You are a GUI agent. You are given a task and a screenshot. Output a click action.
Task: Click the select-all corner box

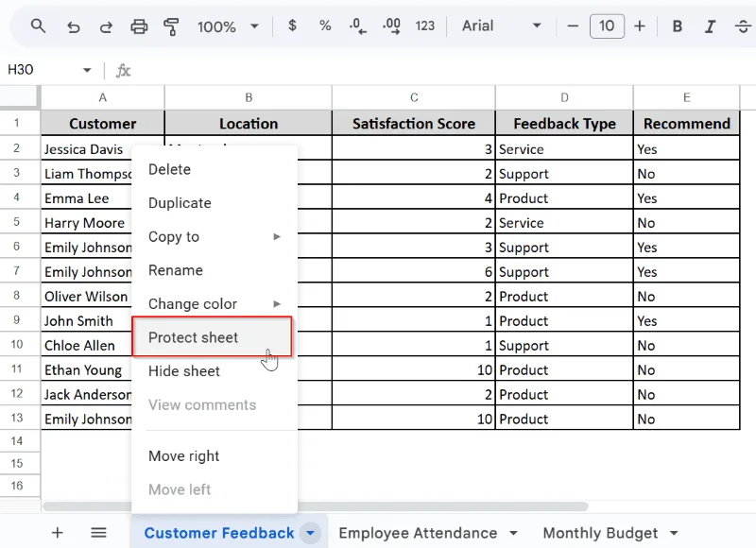point(19,97)
